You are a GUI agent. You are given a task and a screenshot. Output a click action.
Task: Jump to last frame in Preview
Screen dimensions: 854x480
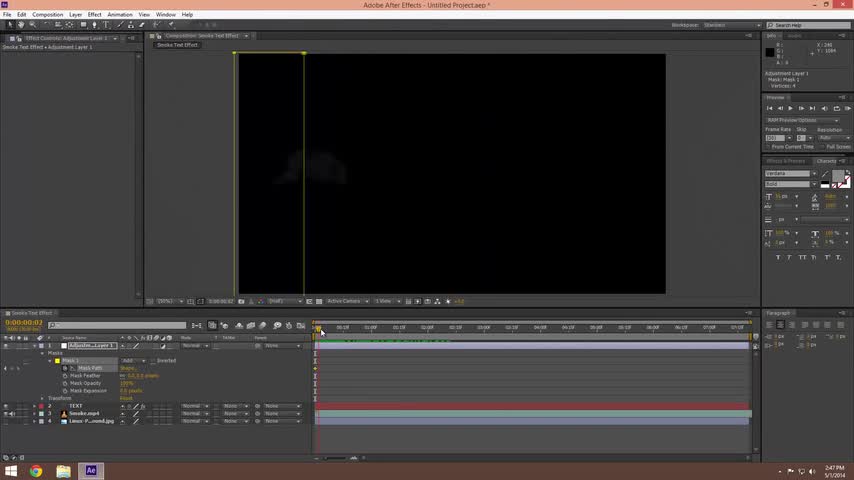pyautogui.click(x=812, y=108)
